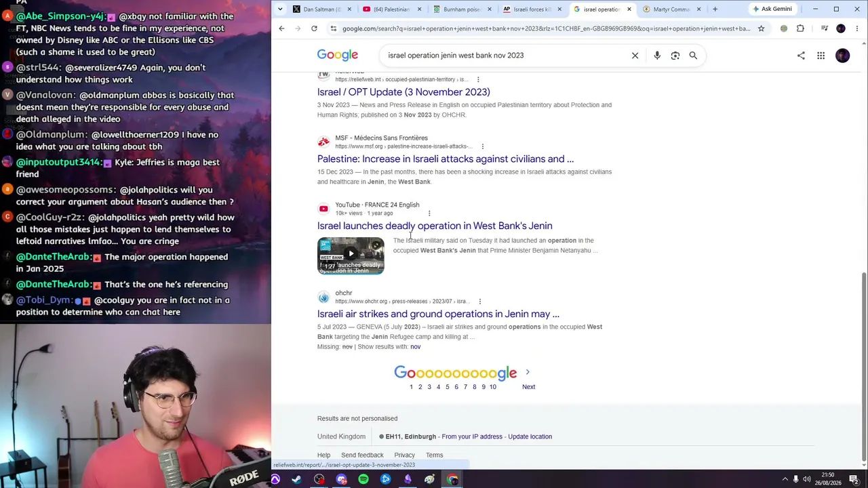The height and width of the screenshot is (488, 868).
Task: Switch to the Martyr Comma tab
Action: pyautogui.click(x=671, y=9)
